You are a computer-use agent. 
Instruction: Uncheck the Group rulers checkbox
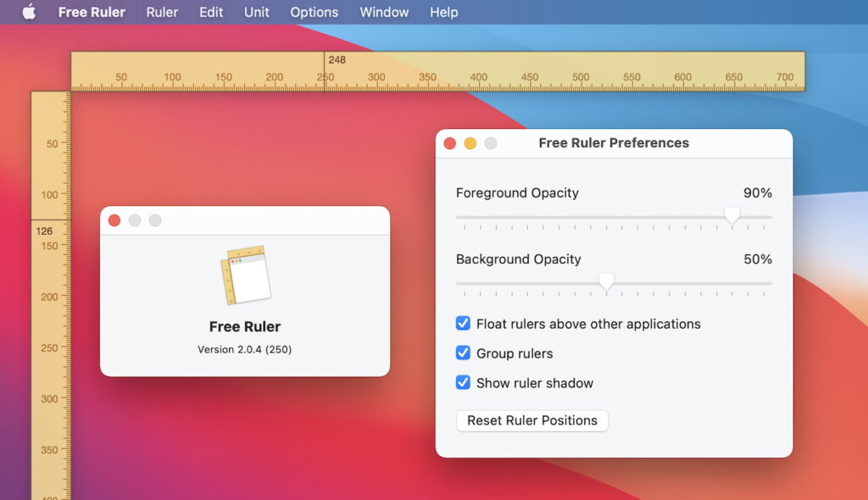coord(464,353)
